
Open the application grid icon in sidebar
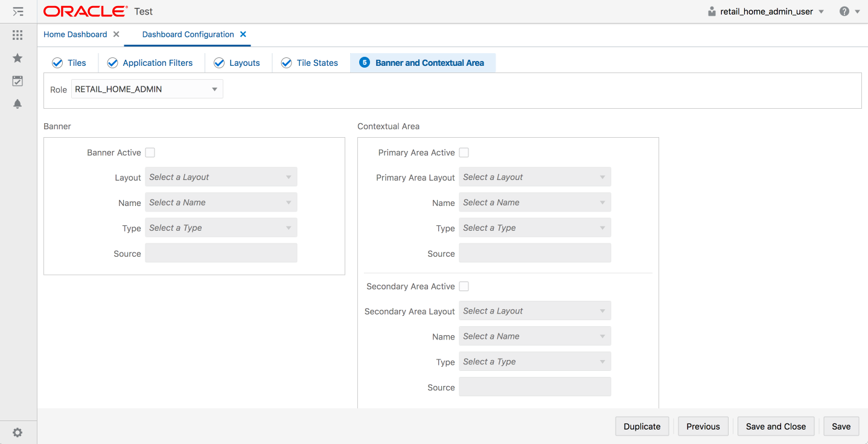18,35
